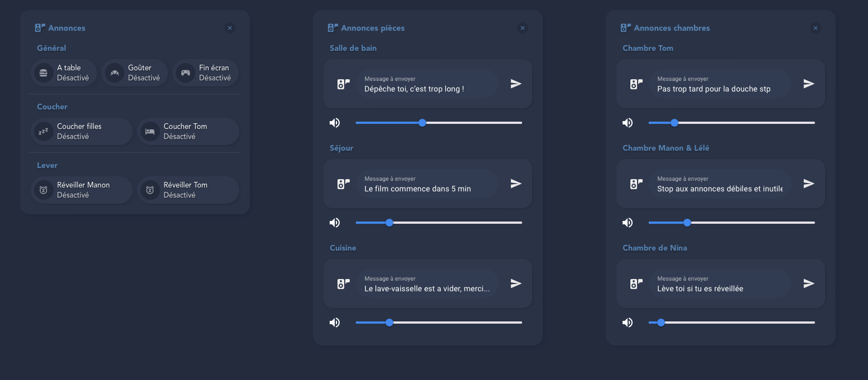Click the speaker icon in the Séjour card
The width and height of the screenshot is (868, 380).
point(343,184)
